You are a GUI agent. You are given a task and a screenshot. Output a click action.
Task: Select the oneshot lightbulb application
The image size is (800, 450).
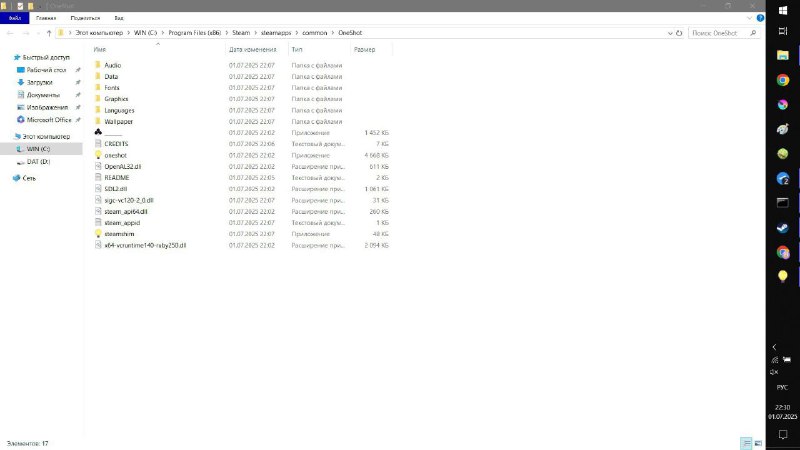[x=115, y=155]
